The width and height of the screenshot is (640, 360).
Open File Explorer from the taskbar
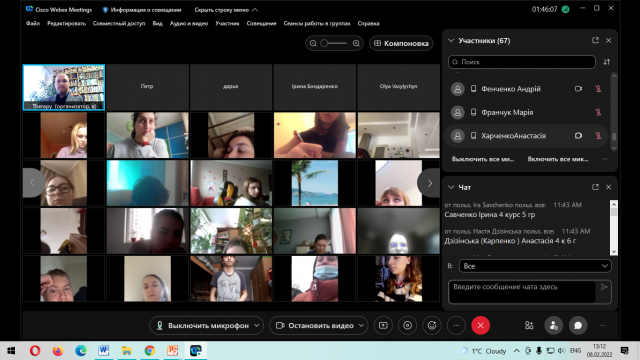tap(127, 351)
